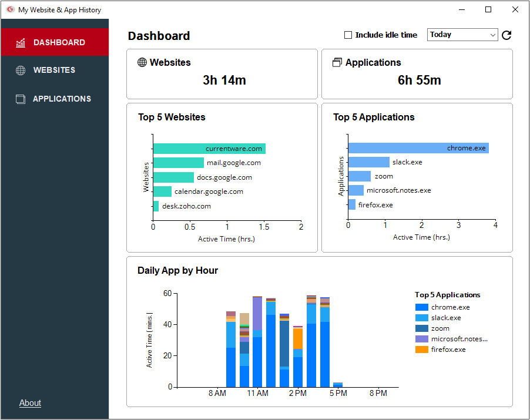This screenshot has height=420, width=530.
Task: Select the chrome.exe bar in Top 5 Applications
Action: 417,147
